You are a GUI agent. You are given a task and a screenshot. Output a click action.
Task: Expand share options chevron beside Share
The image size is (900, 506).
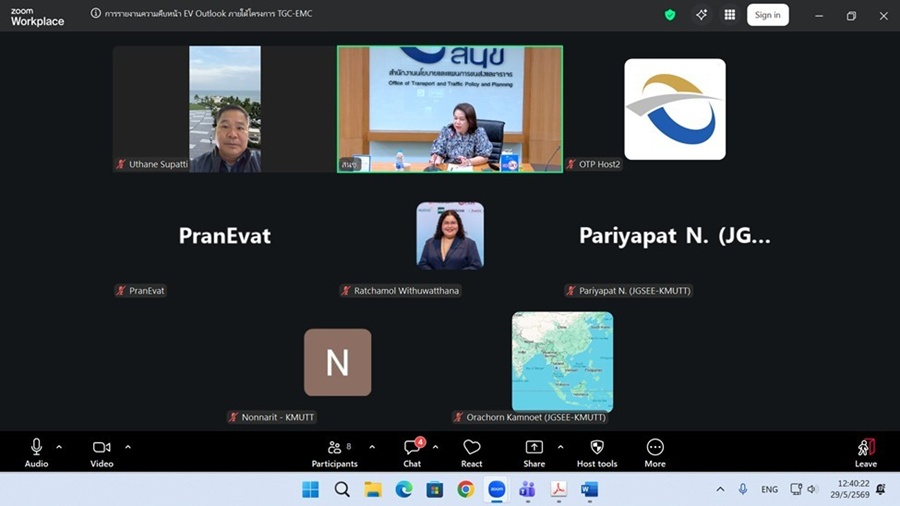click(560, 447)
